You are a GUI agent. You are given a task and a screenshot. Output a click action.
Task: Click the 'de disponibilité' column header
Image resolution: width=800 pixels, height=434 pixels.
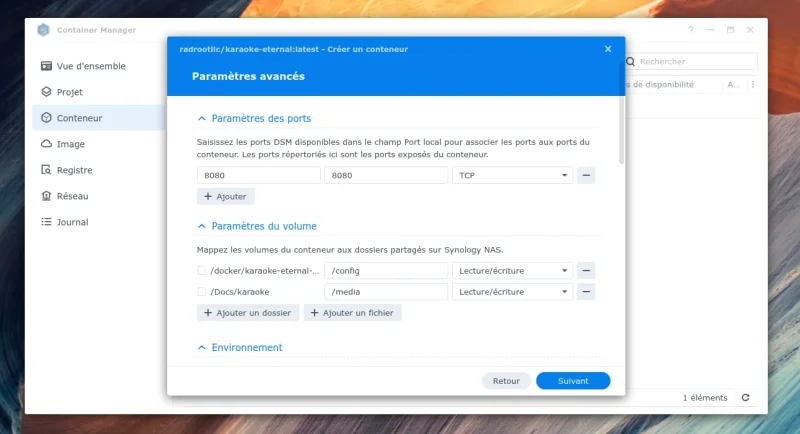click(x=663, y=85)
